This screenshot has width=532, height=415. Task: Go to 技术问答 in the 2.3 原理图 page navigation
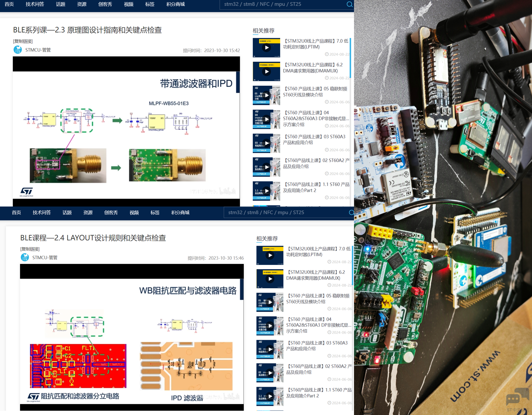tap(35, 4)
